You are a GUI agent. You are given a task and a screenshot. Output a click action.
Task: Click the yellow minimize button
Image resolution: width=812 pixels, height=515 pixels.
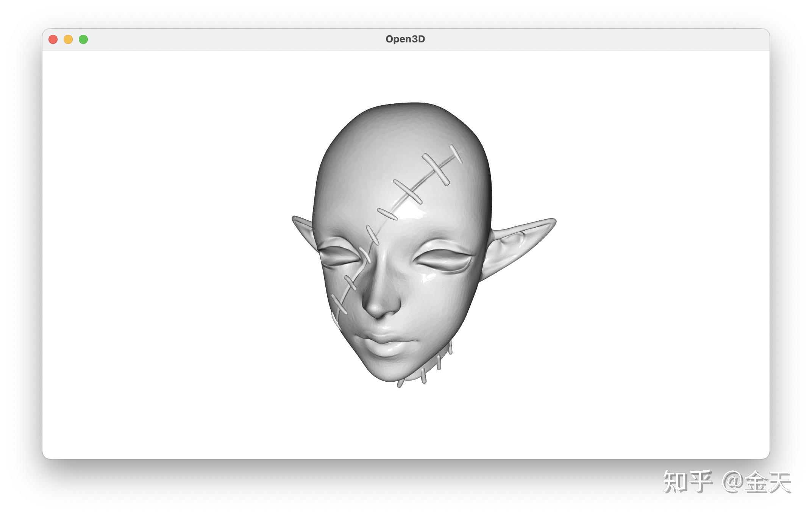pyautogui.click(x=68, y=39)
